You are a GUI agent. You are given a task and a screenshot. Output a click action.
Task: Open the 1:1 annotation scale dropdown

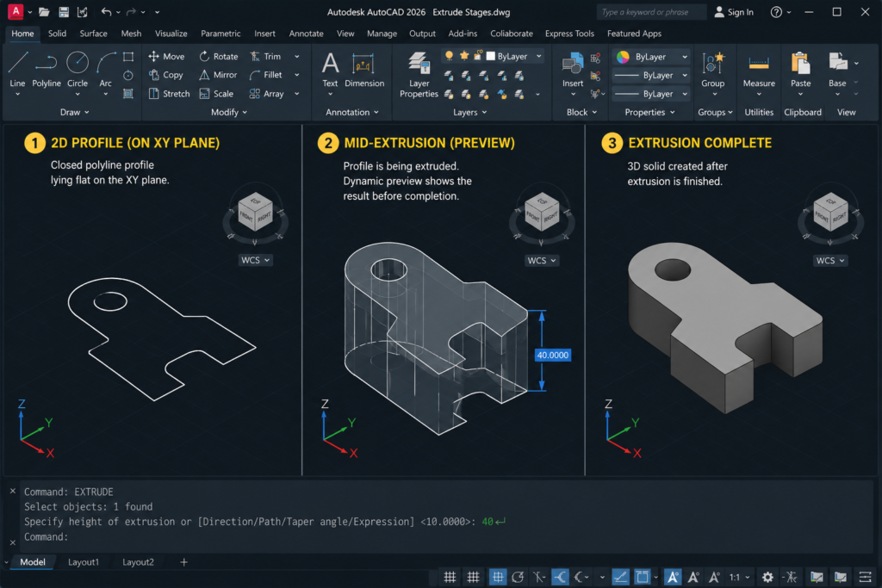[740, 577]
